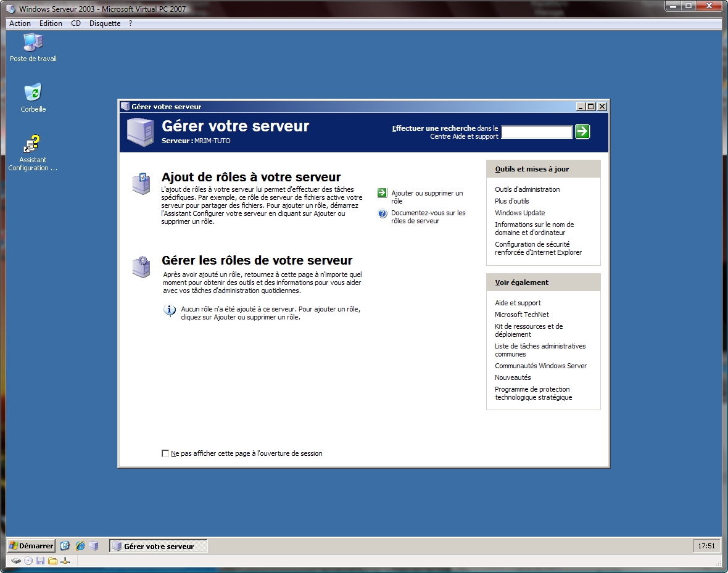The image size is (728, 573).
Task: Click the info icon next to Aucun rôle
Action: tap(170, 310)
